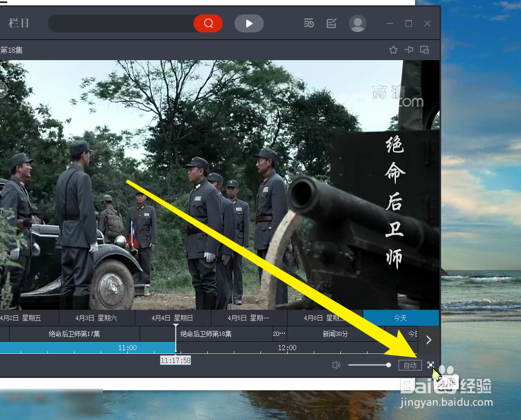Select the 今天 date tab

click(x=401, y=318)
